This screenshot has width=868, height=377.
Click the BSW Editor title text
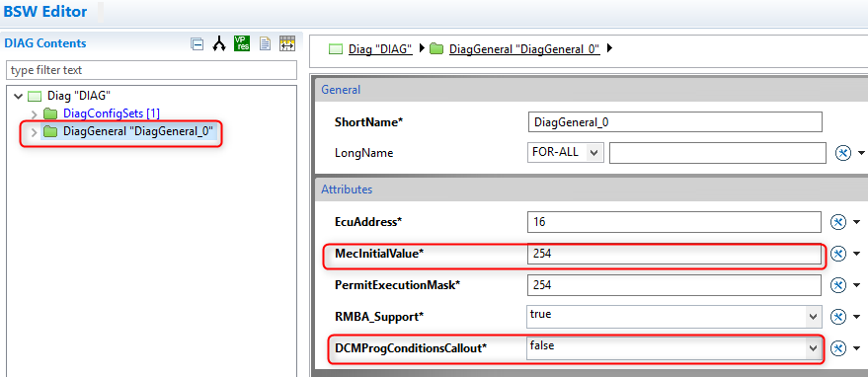tap(45, 12)
